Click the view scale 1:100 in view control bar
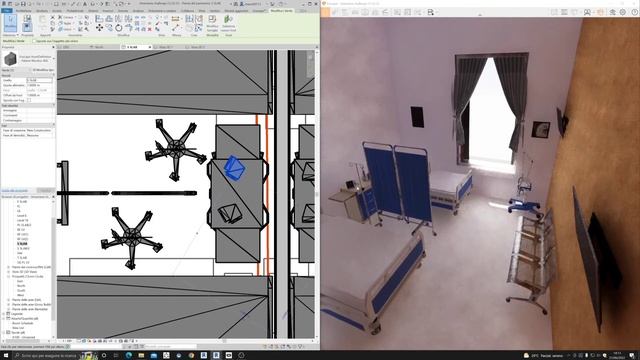640x360 pixels. pos(68,341)
